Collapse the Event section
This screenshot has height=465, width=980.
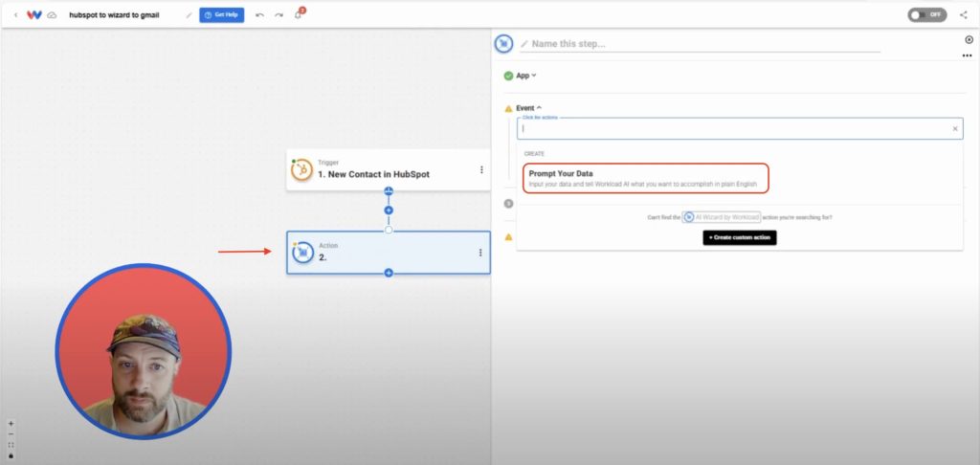528,108
